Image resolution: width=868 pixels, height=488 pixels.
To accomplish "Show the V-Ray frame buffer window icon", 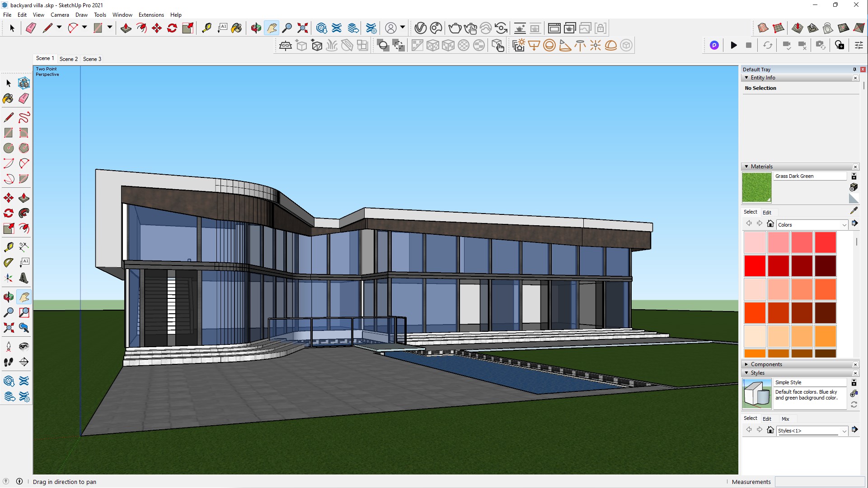I will pyautogui.click(x=554, y=28).
